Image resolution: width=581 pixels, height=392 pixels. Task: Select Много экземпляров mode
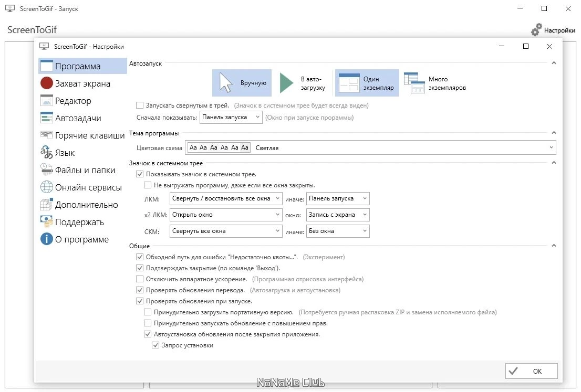click(x=435, y=83)
